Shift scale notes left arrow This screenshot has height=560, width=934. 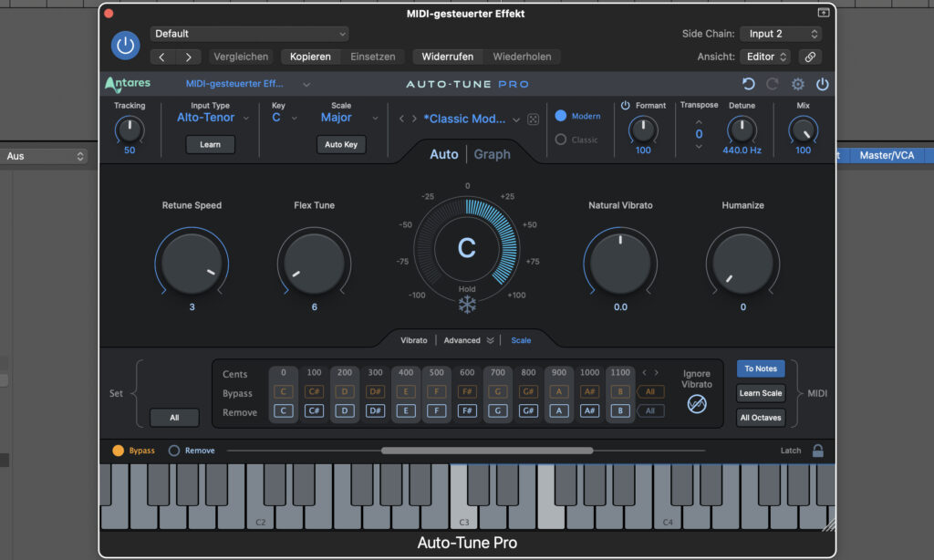pos(644,373)
